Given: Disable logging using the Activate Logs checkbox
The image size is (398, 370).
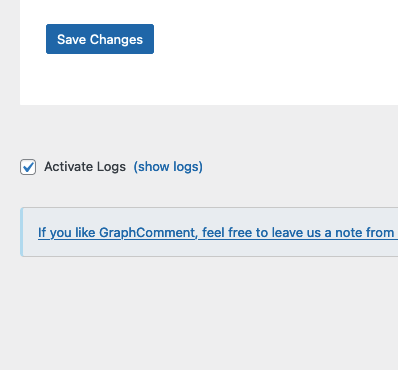Looking at the screenshot, I should [x=28, y=167].
